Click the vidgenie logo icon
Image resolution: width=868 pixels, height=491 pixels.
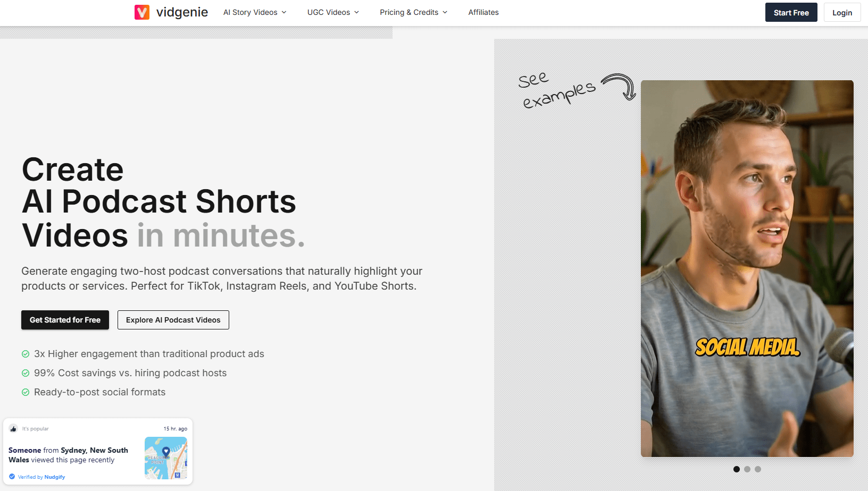point(142,12)
